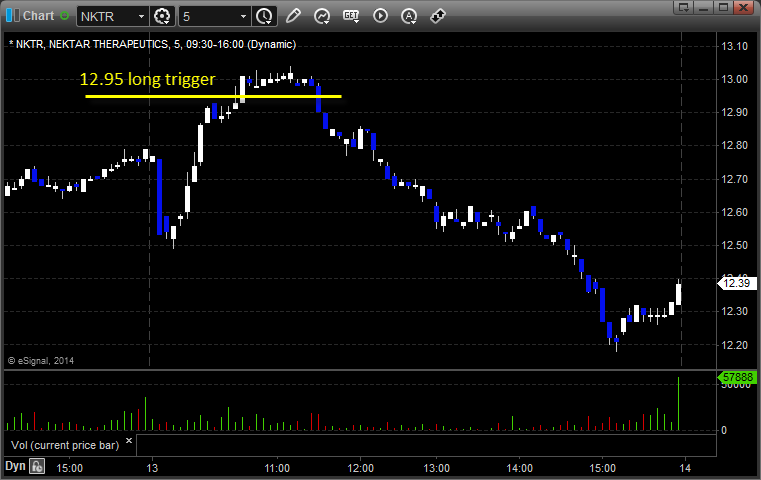
Task: Close the Vol study pane
Action: [129, 441]
